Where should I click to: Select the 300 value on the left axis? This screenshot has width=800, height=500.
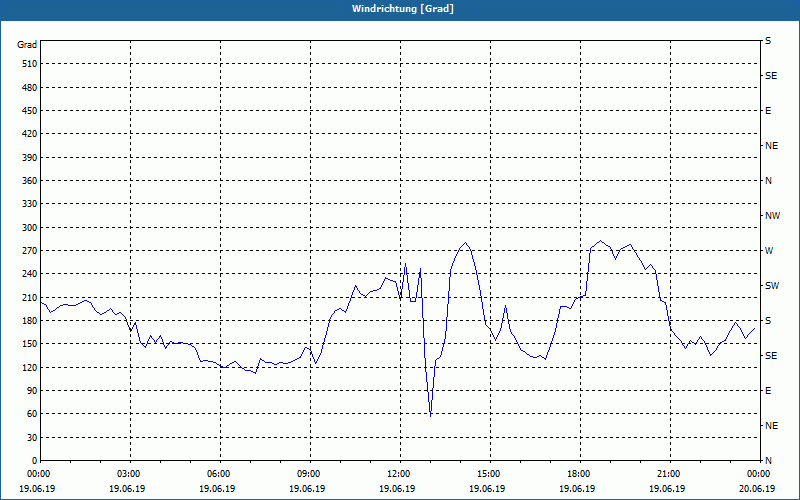30,227
